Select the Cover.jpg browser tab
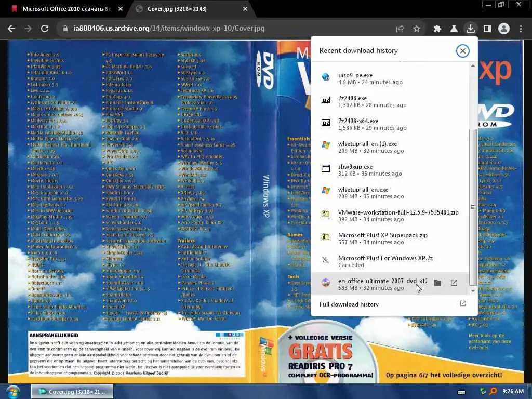Screen dimensions: 532x399 190,9
